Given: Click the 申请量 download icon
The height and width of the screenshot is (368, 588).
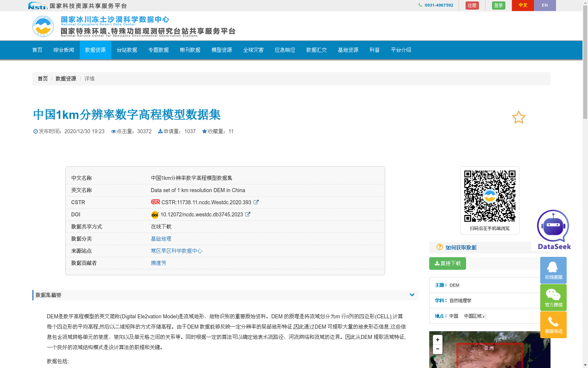Looking at the screenshot, I should [x=160, y=131].
